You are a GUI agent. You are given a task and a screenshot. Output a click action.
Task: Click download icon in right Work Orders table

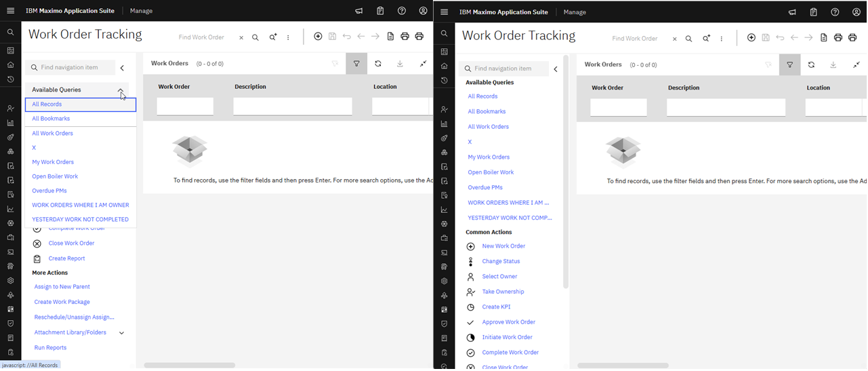click(833, 65)
